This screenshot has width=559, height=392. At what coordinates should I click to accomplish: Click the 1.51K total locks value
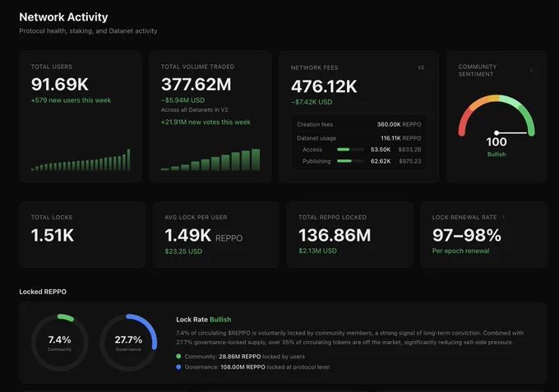(53, 235)
